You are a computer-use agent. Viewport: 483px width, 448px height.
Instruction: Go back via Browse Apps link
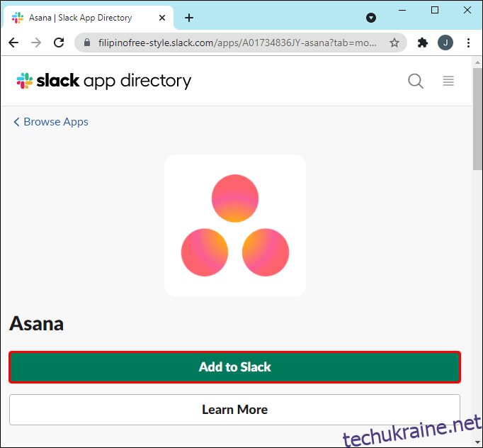pos(51,122)
